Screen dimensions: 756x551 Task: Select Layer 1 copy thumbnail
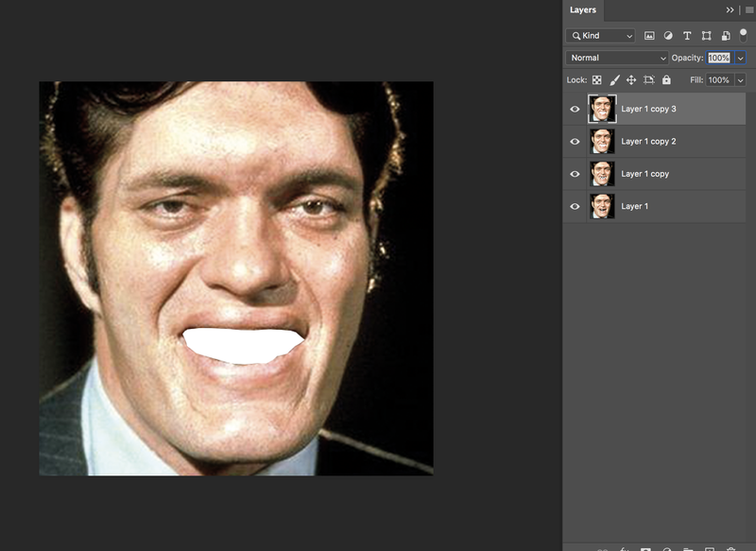602,174
